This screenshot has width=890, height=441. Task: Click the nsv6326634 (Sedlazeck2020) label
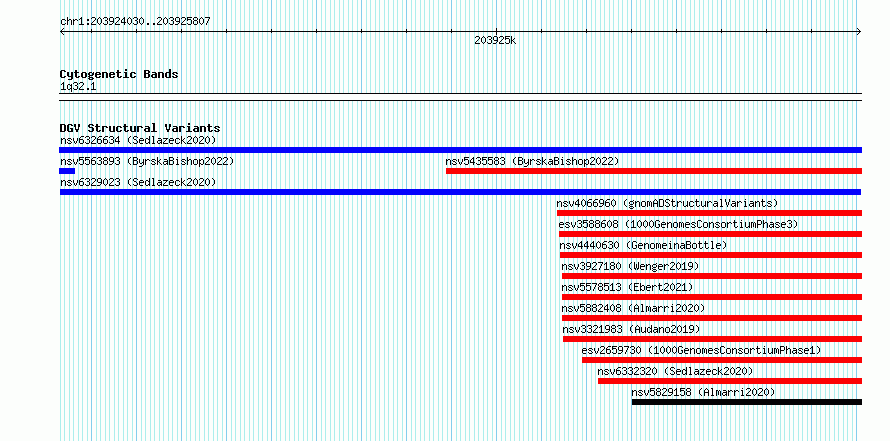click(x=138, y=140)
